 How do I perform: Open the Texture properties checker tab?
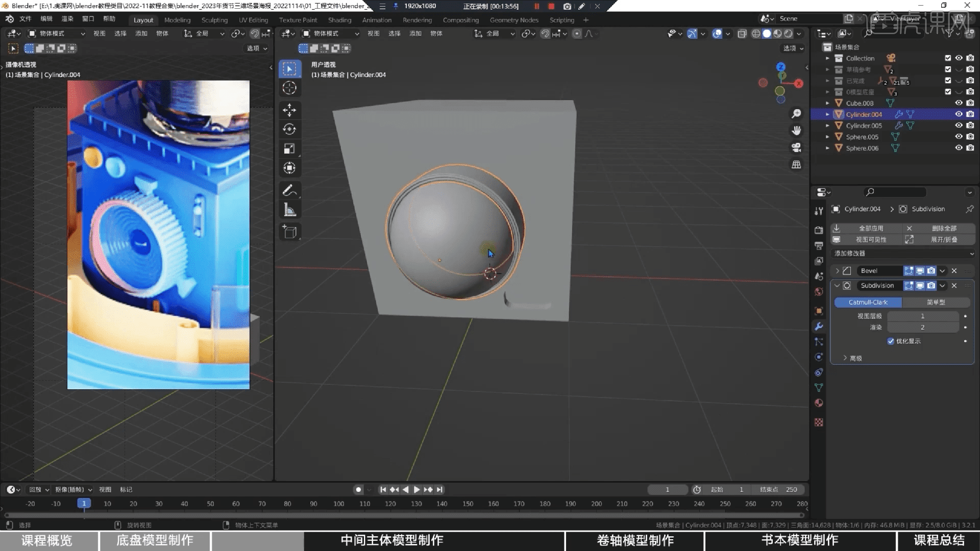click(x=819, y=422)
